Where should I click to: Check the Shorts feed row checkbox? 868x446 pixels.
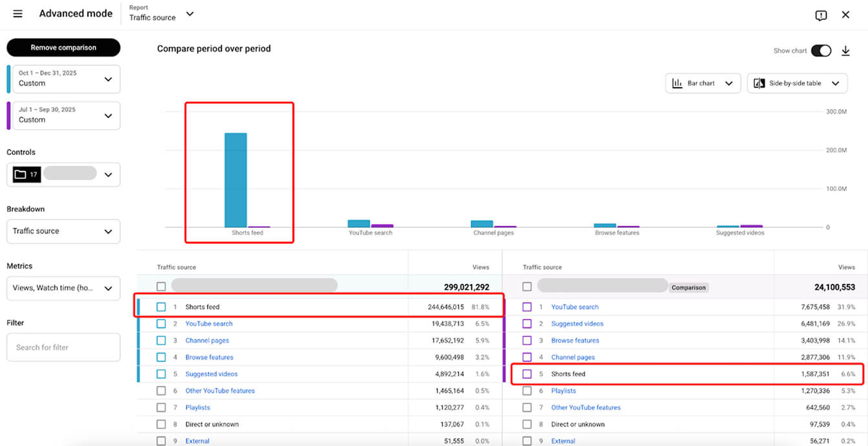[x=161, y=307]
